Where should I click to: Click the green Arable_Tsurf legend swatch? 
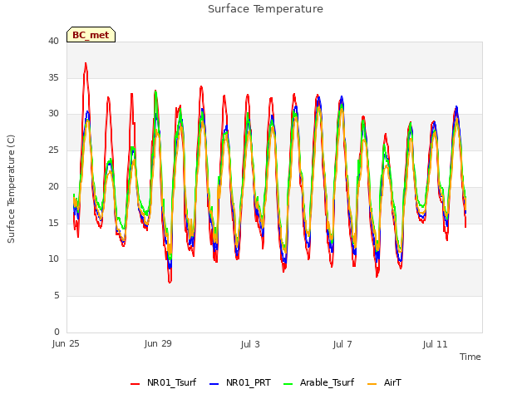tap(288, 384)
